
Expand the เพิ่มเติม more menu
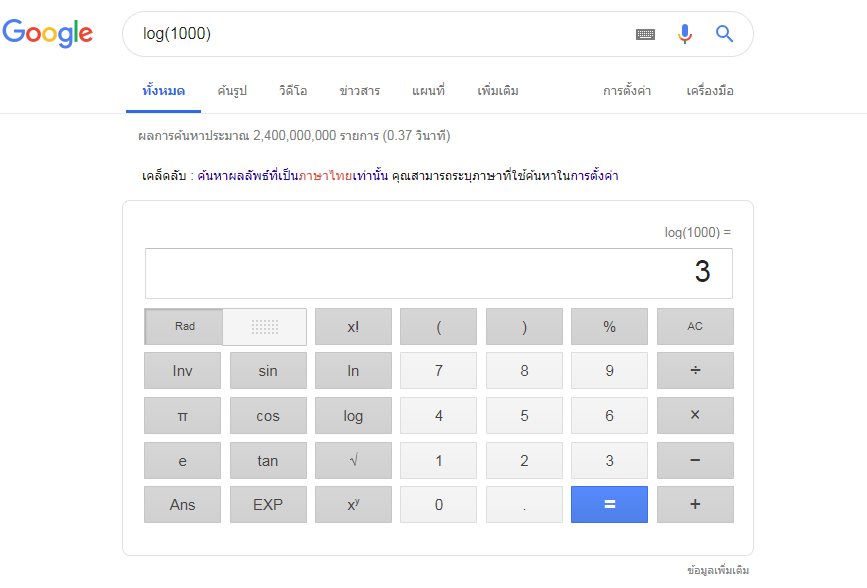(x=498, y=91)
